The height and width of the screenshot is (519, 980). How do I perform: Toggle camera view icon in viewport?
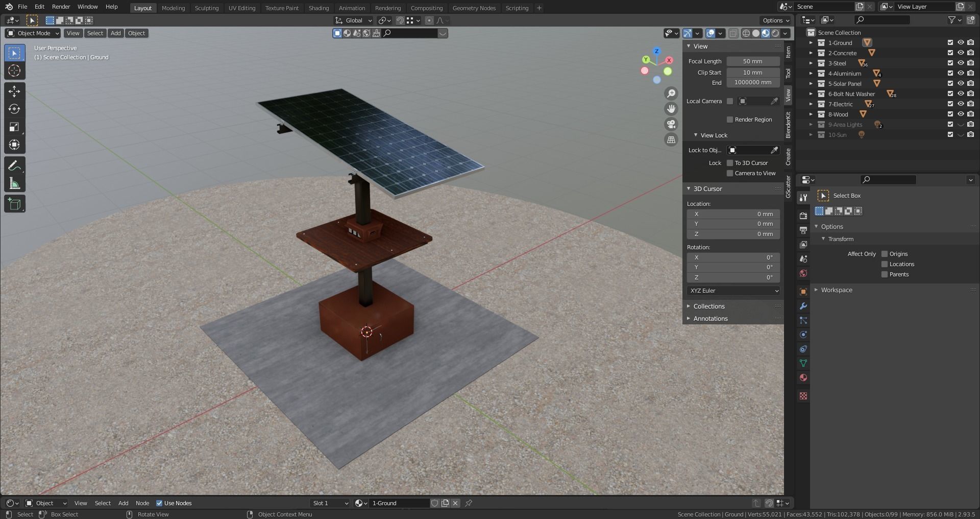tap(671, 124)
